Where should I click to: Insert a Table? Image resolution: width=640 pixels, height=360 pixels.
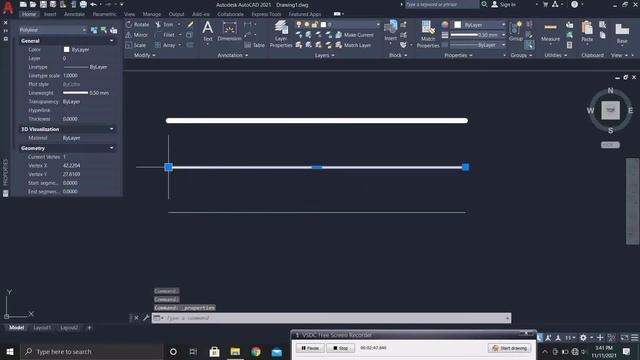pyautogui.click(x=254, y=45)
